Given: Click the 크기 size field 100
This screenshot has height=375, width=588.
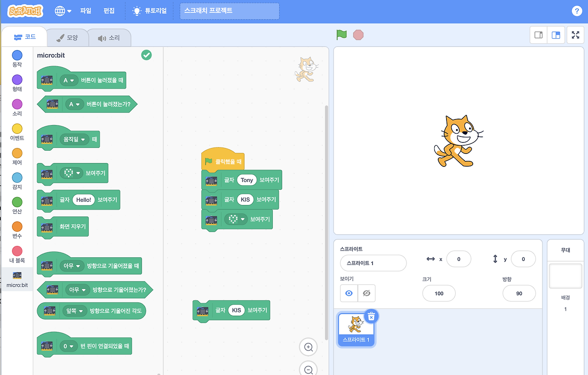Looking at the screenshot, I should [x=439, y=293].
